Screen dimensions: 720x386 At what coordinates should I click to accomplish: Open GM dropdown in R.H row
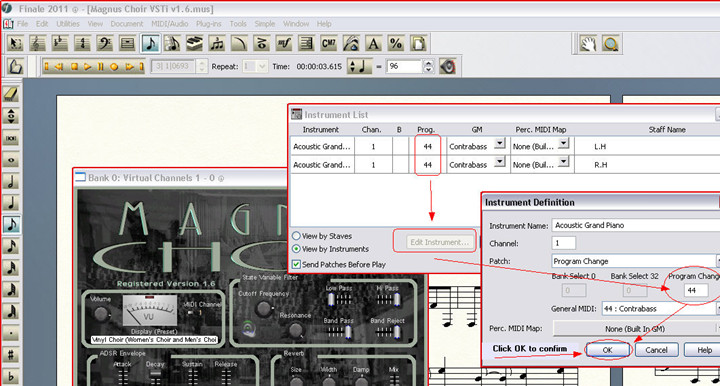pos(500,162)
